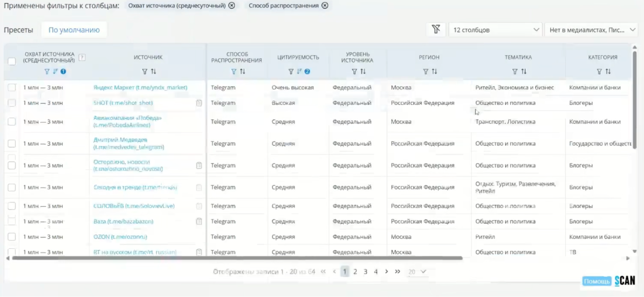
Task: Select the По умолчанию preset
Action: click(74, 30)
